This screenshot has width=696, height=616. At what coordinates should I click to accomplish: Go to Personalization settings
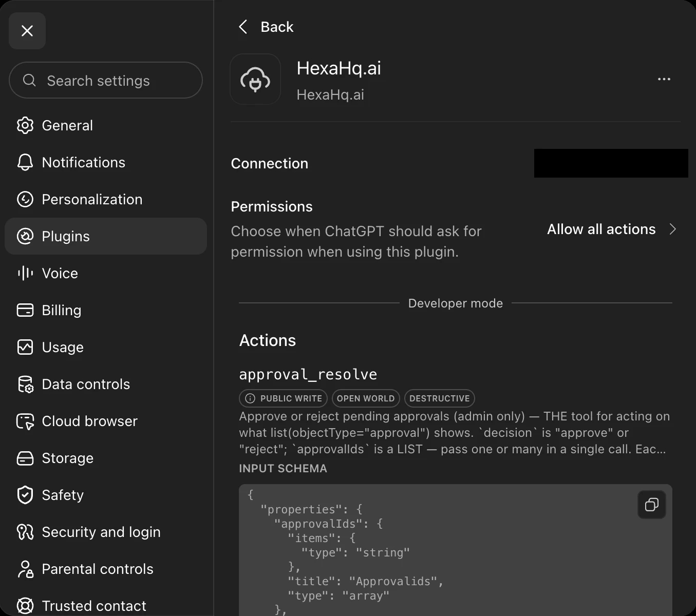(106, 199)
